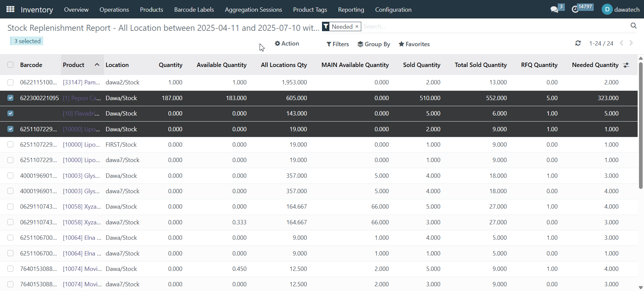Screen dimensions: 644x291
Task: Open the Favorites dropdown
Action: tap(414, 44)
